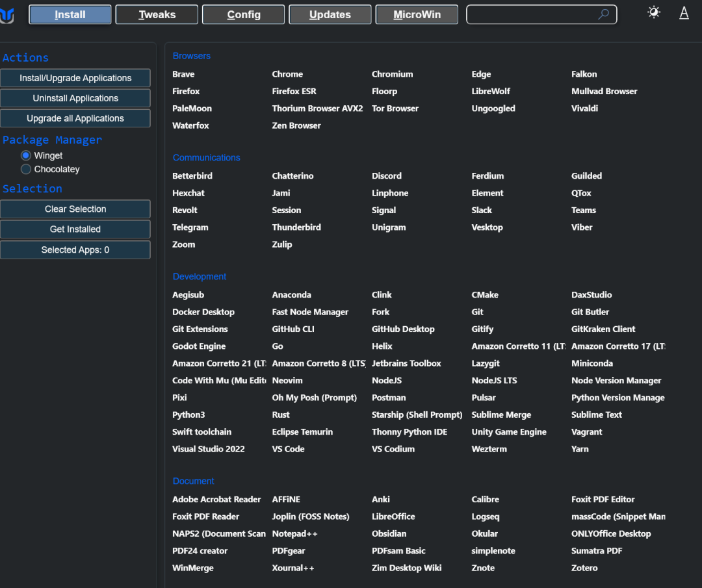The image size is (702, 588).
Task: Select Calibre app entry
Action: (x=485, y=500)
